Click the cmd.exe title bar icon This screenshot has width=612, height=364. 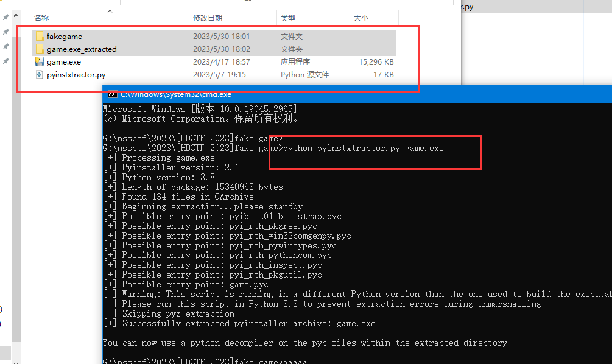pyautogui.click(x=112, y=94)
